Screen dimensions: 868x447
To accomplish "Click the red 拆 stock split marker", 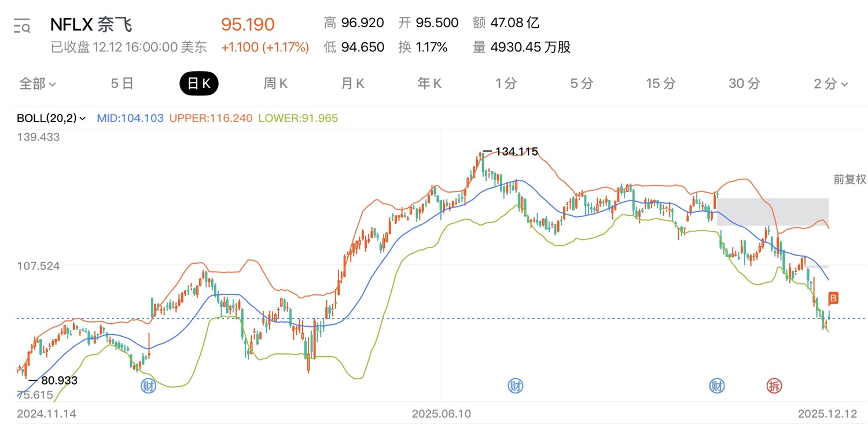I will click(774, 386).
